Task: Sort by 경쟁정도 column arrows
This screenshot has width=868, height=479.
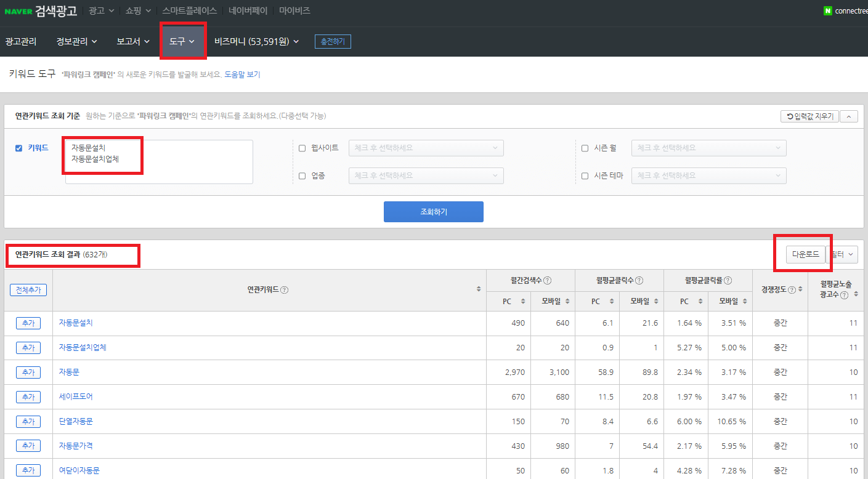Action: click(x=800, y=289)
